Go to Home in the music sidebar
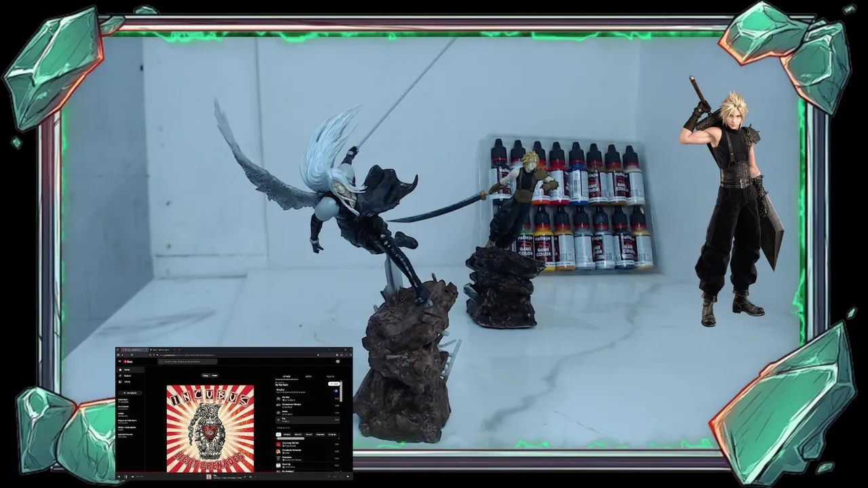This screenshot has height=488, width=868. (130, 370)
